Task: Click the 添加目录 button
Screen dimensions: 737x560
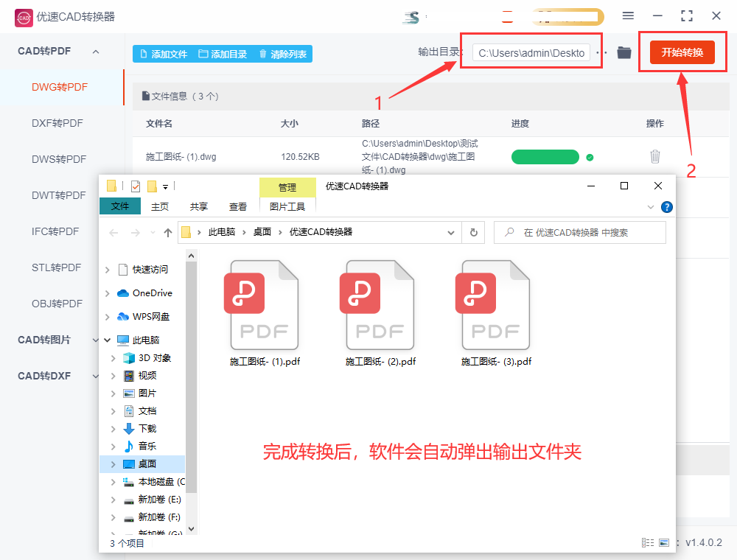Action: [223, 54]
